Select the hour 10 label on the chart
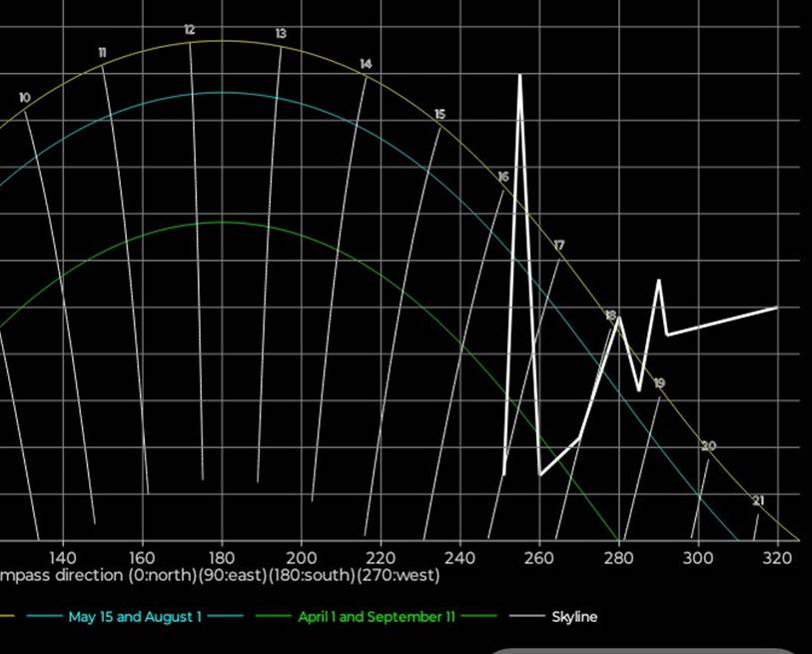Screen dimensions: 812x654 point(24,98)
